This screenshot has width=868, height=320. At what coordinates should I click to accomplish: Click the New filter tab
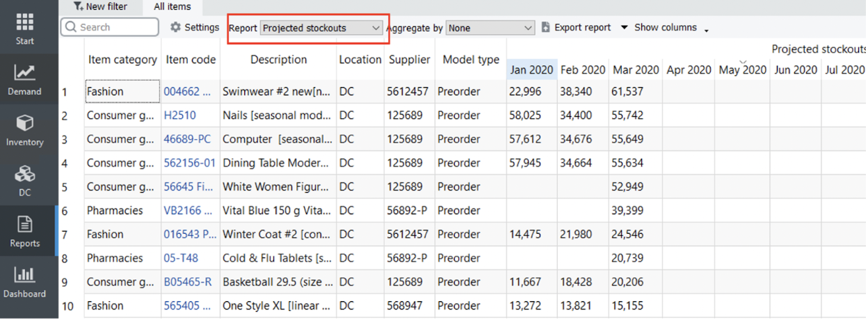tap(100, 6)
